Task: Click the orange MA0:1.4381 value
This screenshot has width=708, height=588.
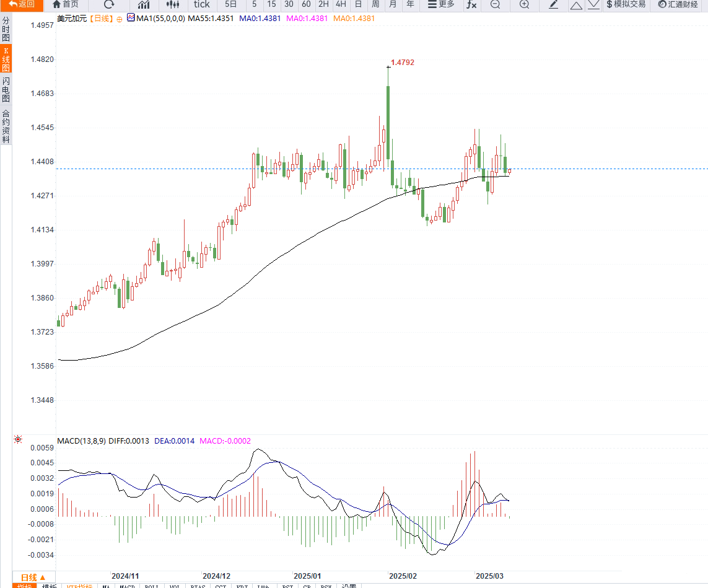Action: [354, 19]
